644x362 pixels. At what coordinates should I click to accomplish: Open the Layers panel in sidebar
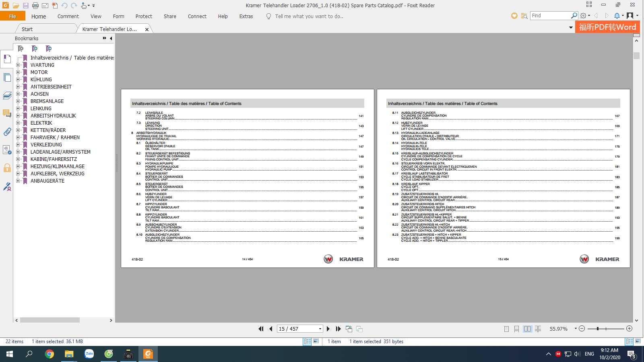[7, 95]
